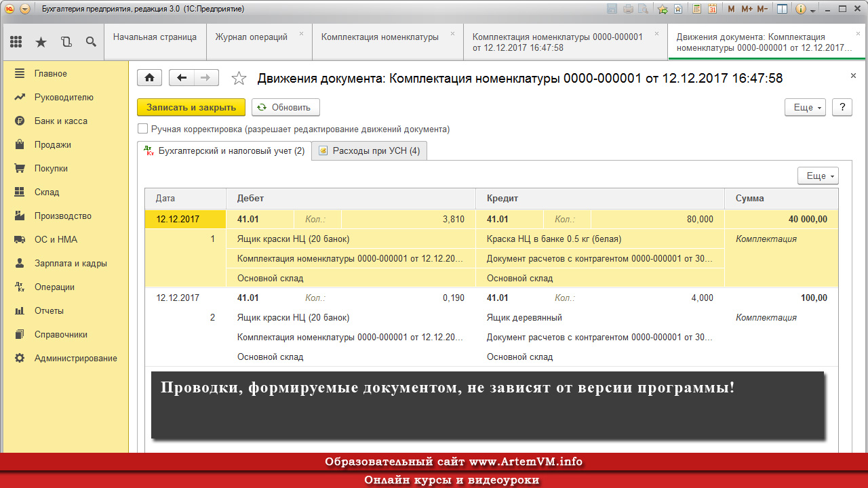Select the Краска НЦ в банке 0.5 кг cell
This screenshot has height=488, width=868.
click(600, 239)
